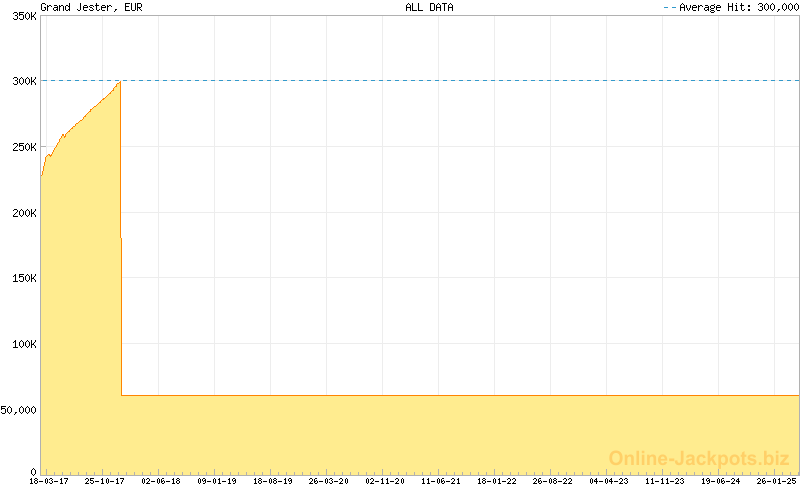Click the 50,000 y-axis label
Viewport: 800px width, 490px height.
click(19, 410)
